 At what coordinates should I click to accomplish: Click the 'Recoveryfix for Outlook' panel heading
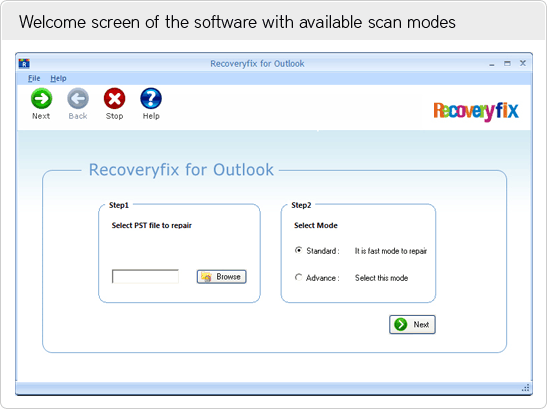181,170
